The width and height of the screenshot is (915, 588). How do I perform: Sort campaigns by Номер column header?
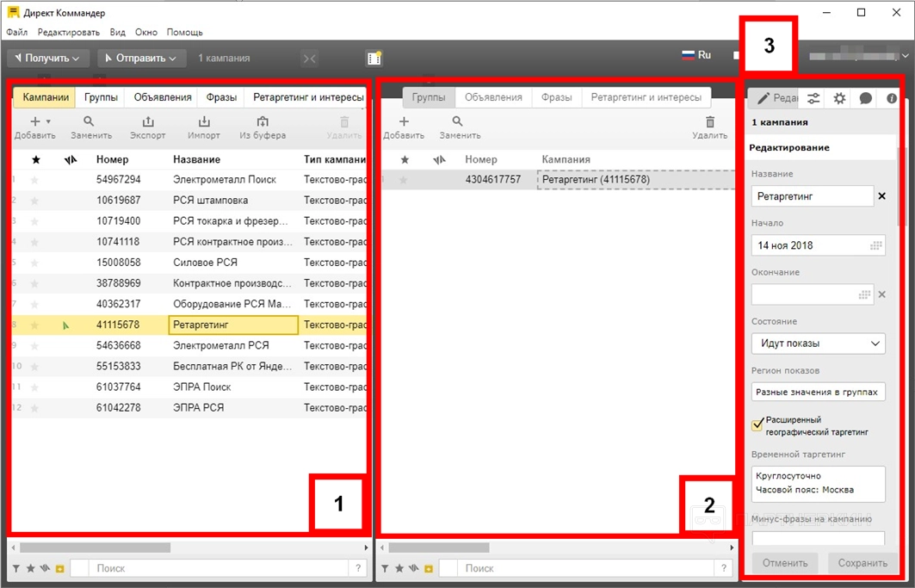tap(113, 159)
